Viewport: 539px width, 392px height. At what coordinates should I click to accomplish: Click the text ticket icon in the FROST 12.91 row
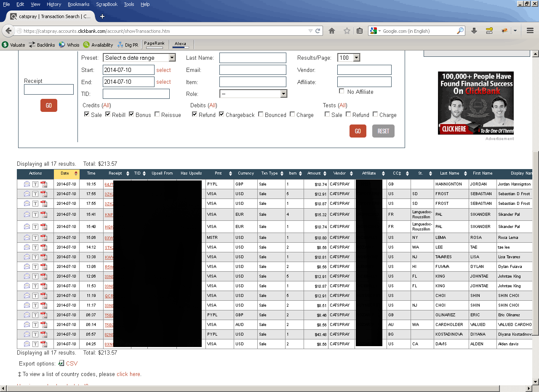[35, 194]
